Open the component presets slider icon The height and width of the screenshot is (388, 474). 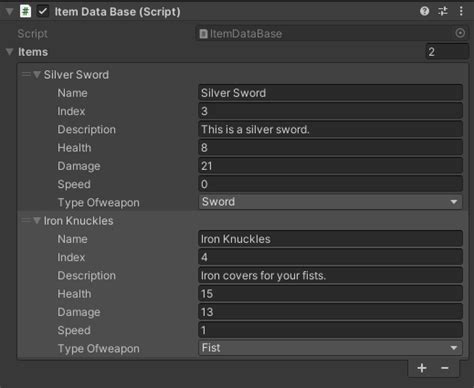(x=443, y=11)
